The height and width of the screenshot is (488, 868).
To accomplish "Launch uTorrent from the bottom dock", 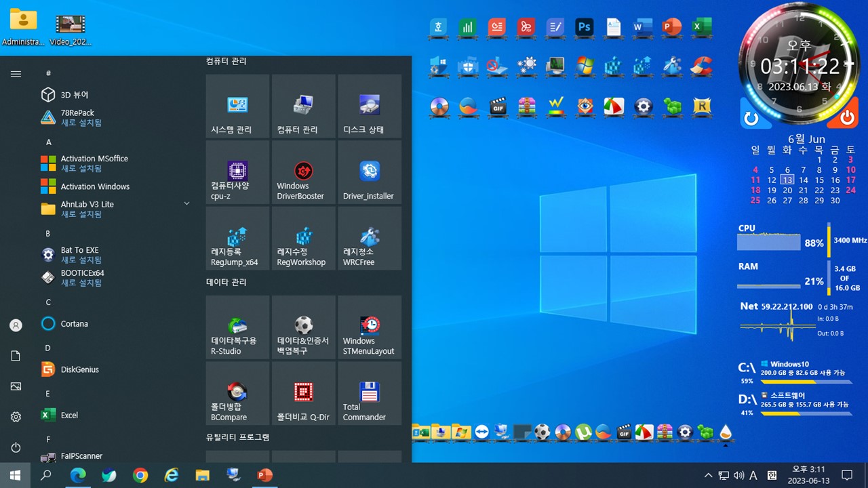I will [583, 432].
